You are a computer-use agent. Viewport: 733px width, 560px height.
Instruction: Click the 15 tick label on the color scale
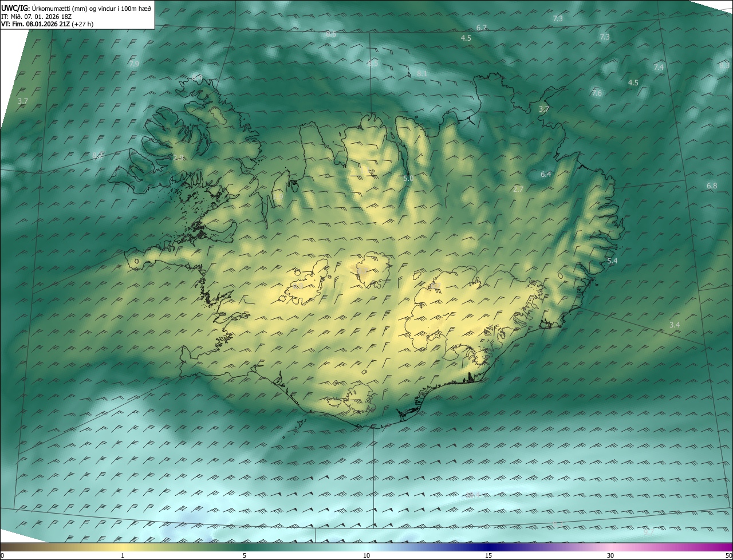(x=488, y=555)
